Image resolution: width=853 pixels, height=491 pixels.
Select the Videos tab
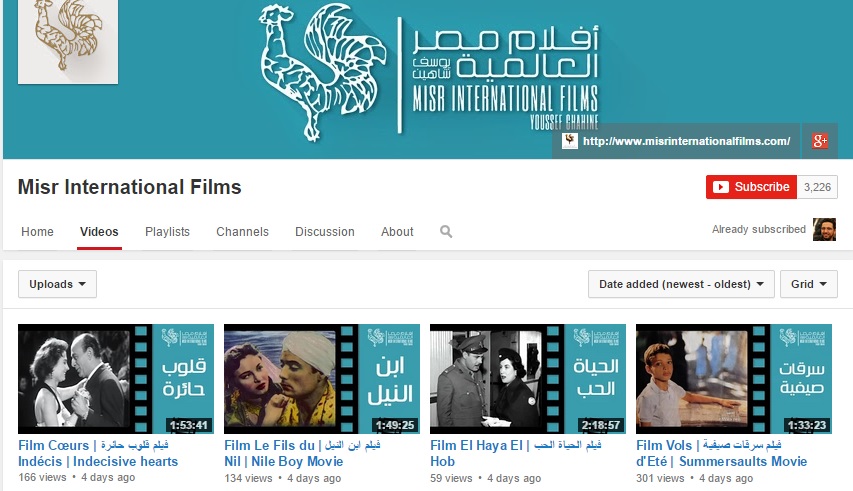point(99,232)
